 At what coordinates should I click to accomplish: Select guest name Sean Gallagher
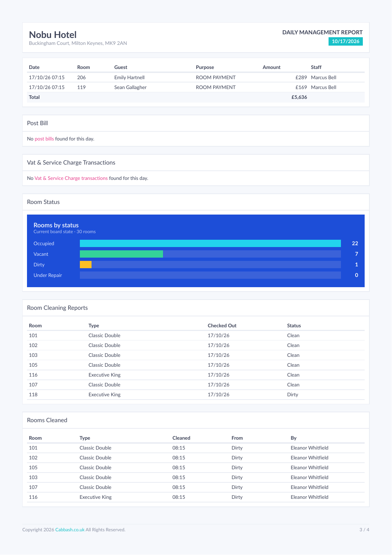tap(131, 87)
